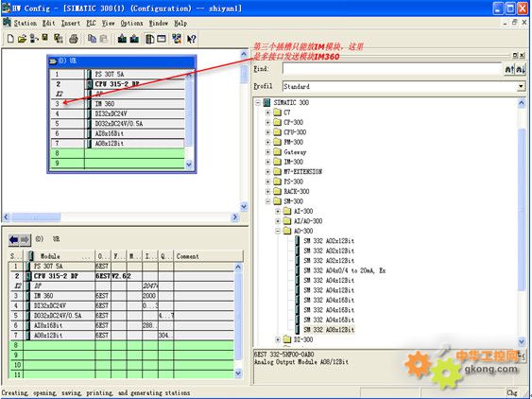Open the Edit menu
The height and width of the screenshot is (399, 532).
point(48,23)
